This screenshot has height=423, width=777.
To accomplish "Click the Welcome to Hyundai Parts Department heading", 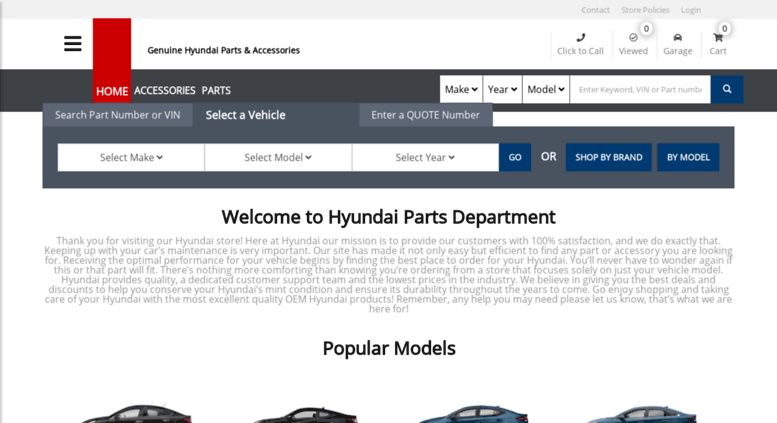I will 388,217.
